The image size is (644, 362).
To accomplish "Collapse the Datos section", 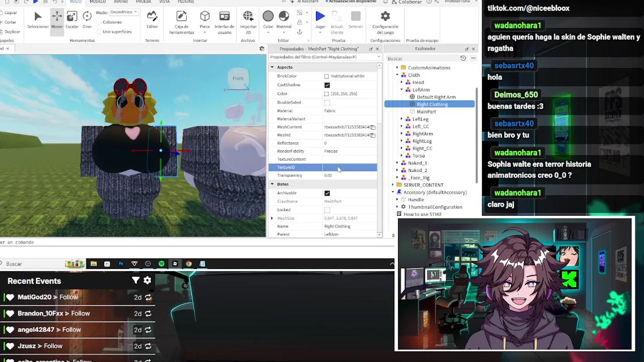I will (x=272, y=184).
